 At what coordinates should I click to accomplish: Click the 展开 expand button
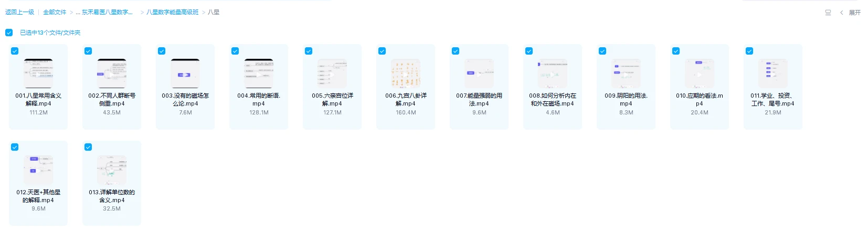pyautogui.click(x=854, y=13)
